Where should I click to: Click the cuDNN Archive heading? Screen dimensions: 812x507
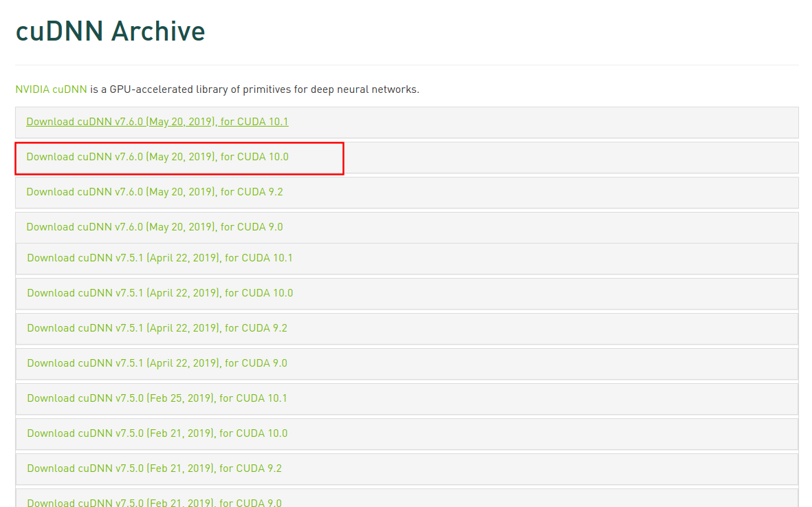point(110,31)
